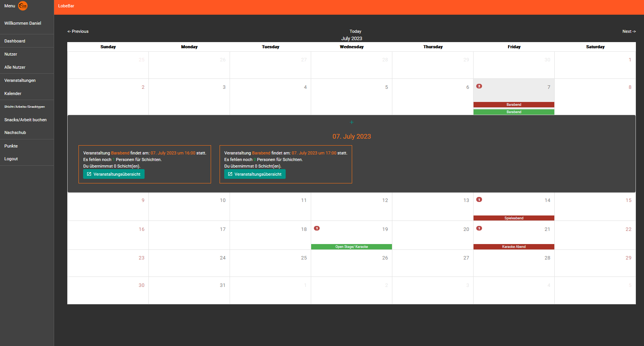Click the red event badge on July 21
The image size is (644, 346).
tap(479, 228)
